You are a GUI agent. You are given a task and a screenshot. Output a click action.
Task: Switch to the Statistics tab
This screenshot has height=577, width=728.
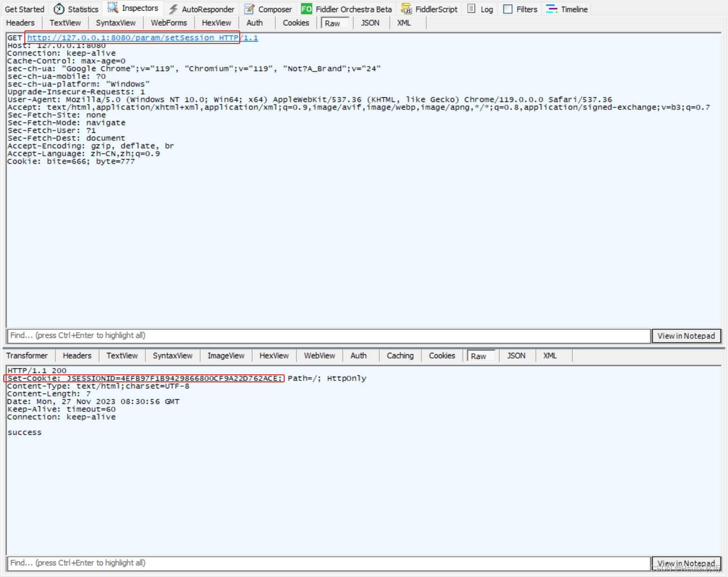76,9
